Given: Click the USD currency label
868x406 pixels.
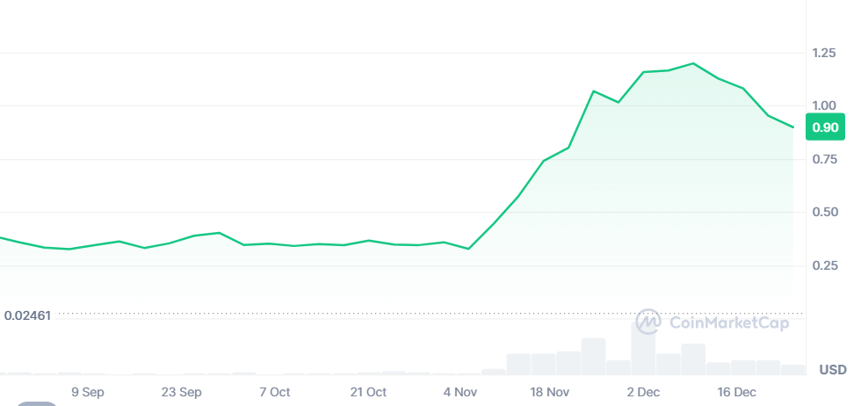Looking at the screenshot, I should click(x=833, y=369).
